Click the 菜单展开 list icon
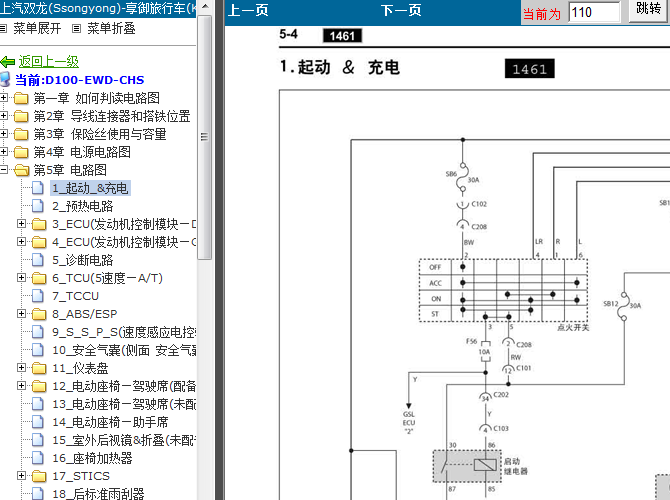Viewport: 670px width, 500px height. [3, 29]
